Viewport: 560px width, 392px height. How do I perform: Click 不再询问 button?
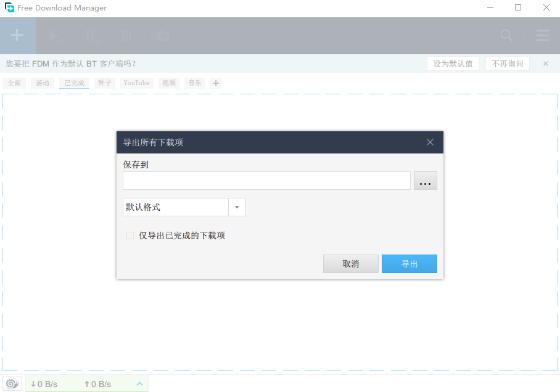pyautogui.click(x=507, y=63)
